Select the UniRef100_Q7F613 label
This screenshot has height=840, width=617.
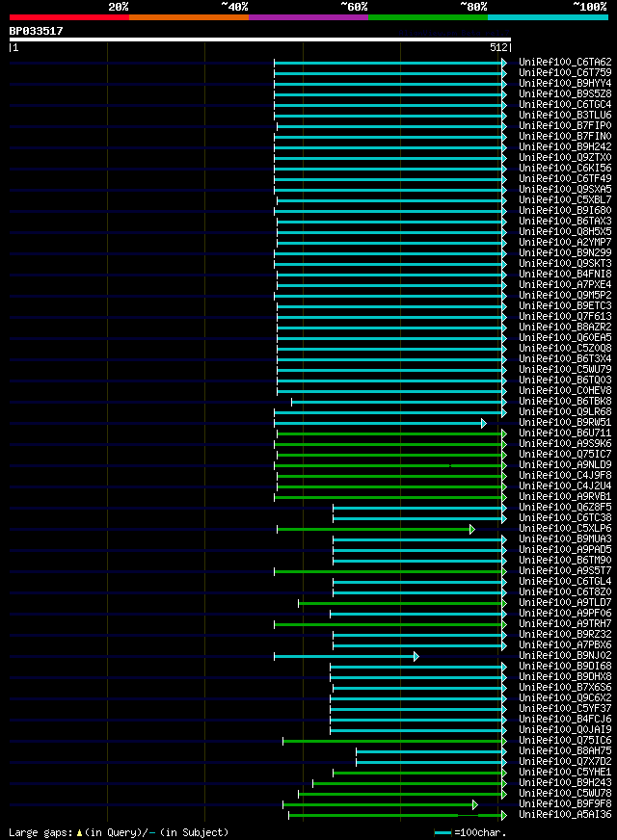coord(565,317)
